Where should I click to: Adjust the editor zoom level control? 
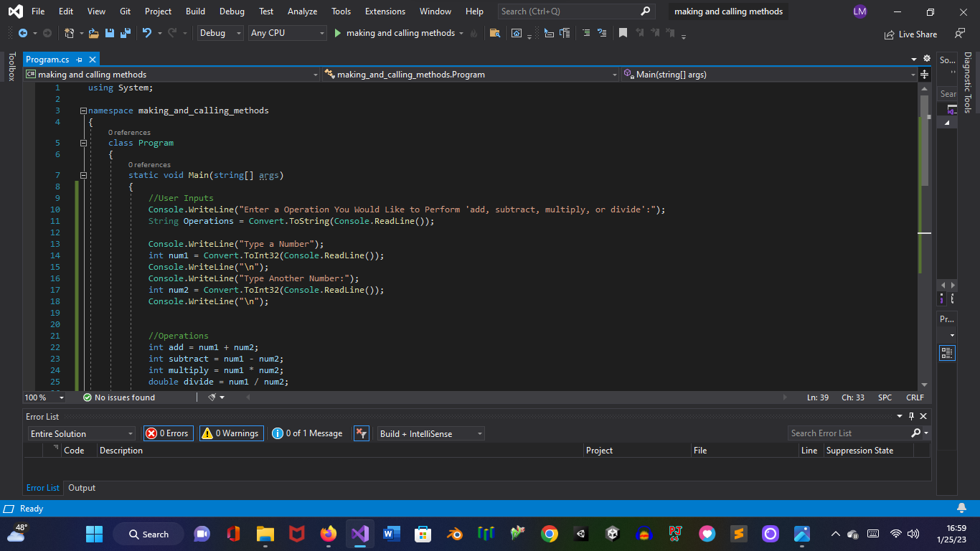pos(43,397)
